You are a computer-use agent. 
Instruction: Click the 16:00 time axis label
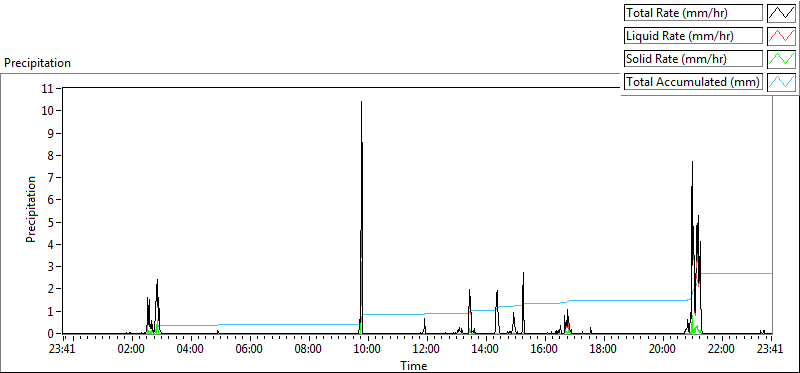(544, 350)
